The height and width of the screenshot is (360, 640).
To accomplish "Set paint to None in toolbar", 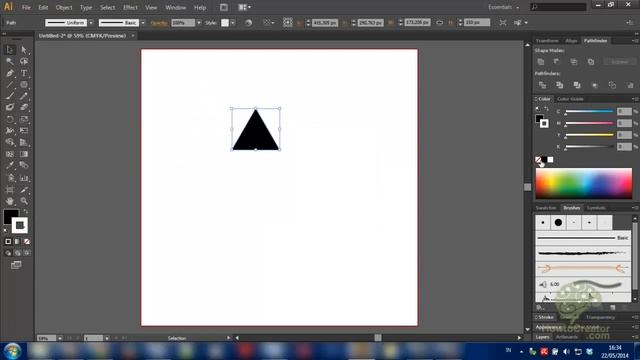I will click(x=27, y=242).
